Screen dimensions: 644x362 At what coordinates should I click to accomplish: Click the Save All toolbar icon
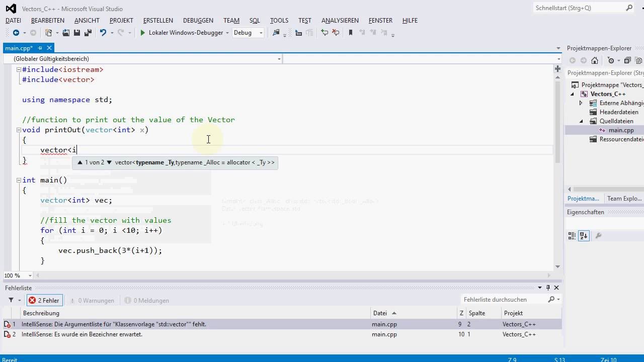click(88, 33)
